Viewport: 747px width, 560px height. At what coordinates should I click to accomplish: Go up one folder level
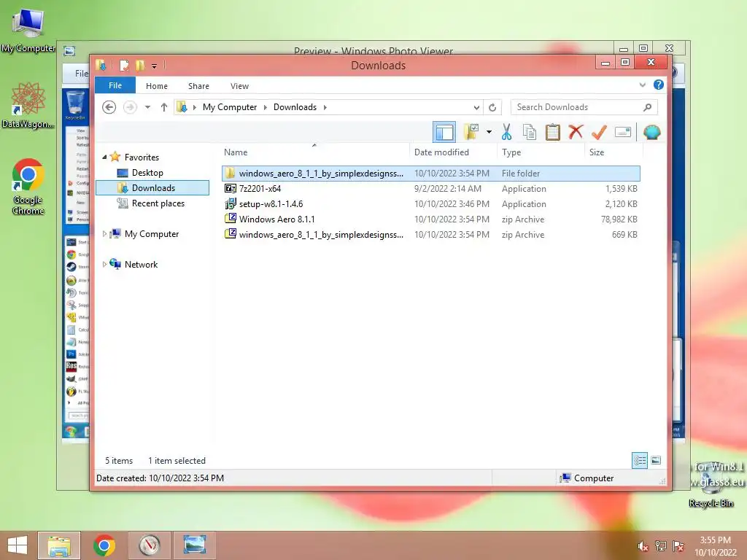164,107
